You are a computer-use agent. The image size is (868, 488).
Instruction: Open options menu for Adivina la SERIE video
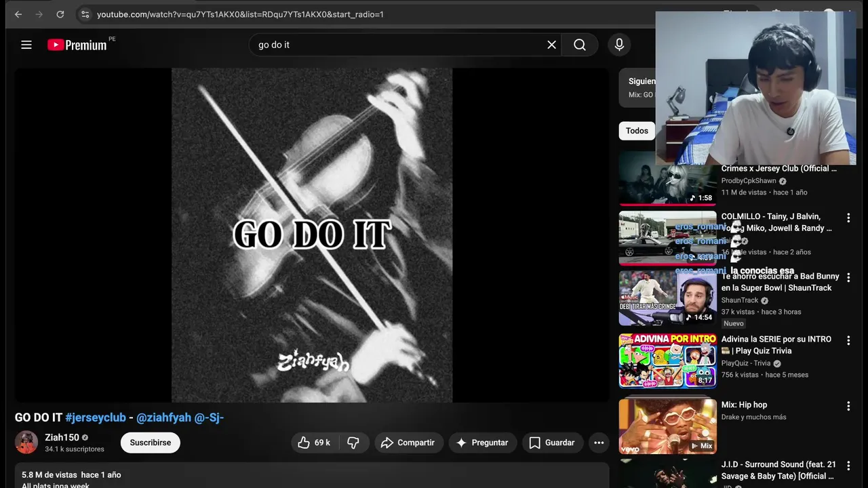click(x=848, y=341)
